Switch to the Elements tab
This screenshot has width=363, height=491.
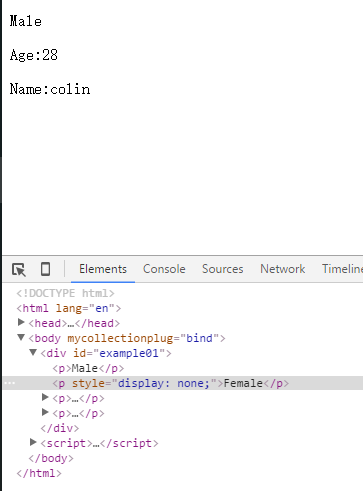point(103,269)
